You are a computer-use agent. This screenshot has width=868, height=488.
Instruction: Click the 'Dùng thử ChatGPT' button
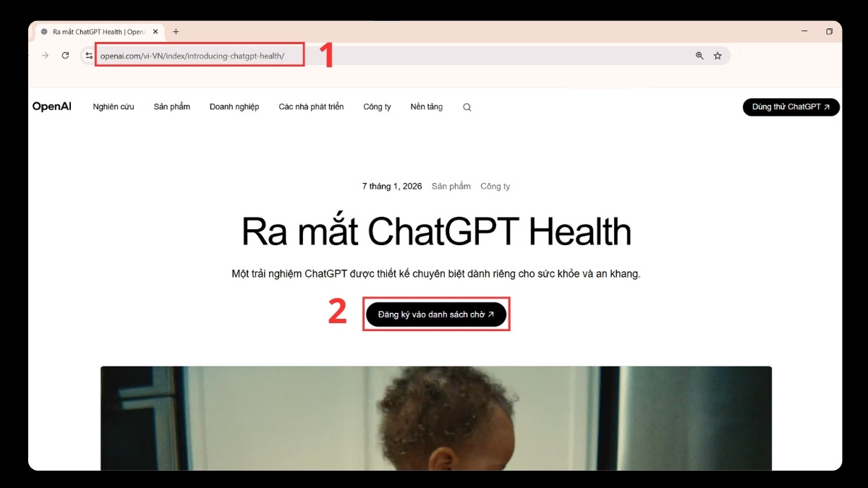[x=791, y=107]
